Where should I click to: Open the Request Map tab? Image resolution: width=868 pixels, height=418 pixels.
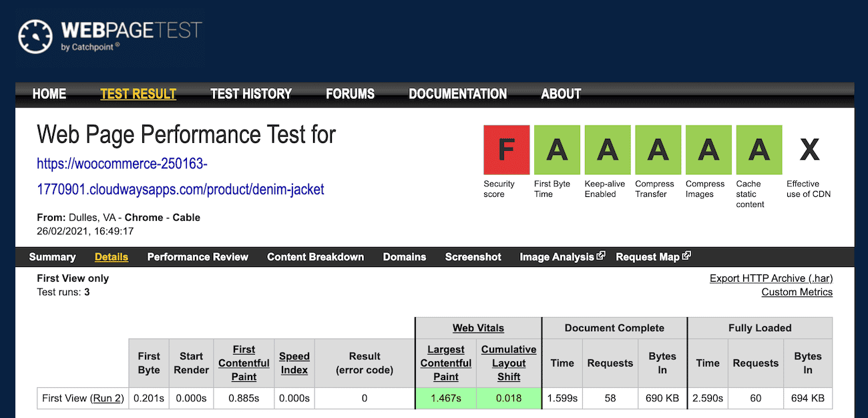pos(648,257)
